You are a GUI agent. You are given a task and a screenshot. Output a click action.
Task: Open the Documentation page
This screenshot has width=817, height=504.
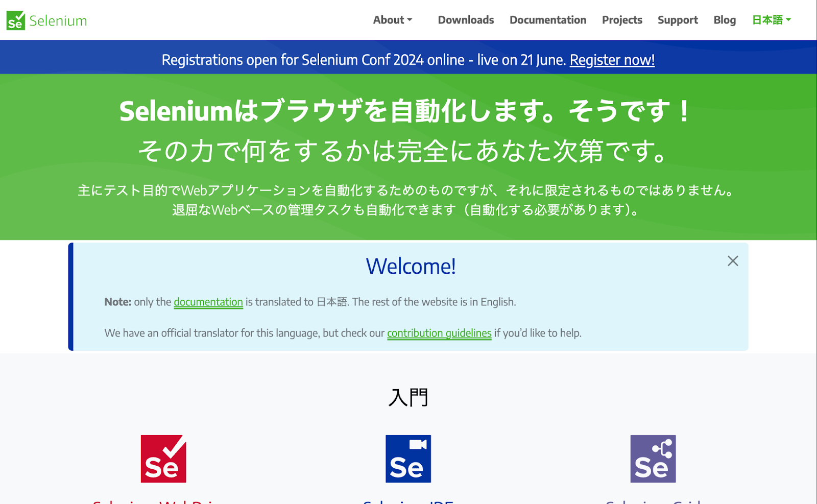coord(548,20)
